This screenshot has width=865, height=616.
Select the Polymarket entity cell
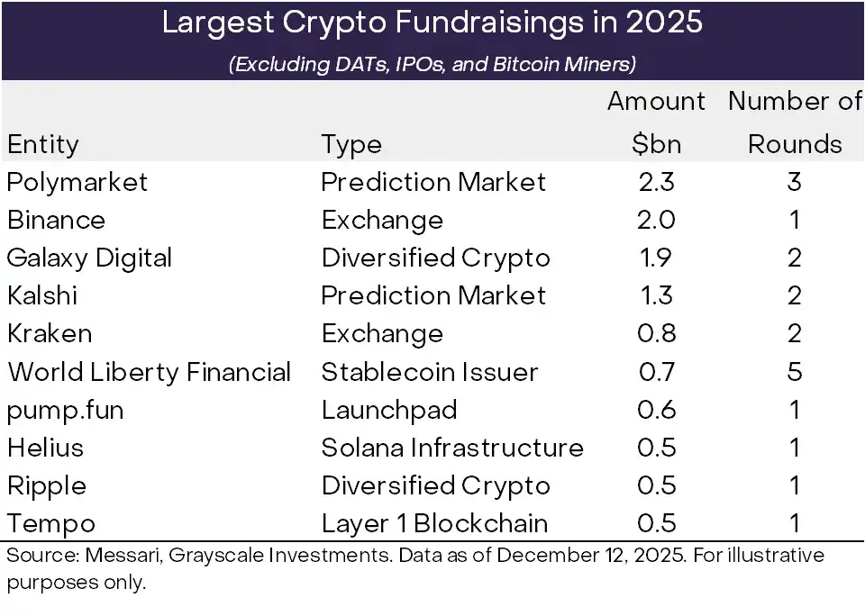[x=77, y=182]
